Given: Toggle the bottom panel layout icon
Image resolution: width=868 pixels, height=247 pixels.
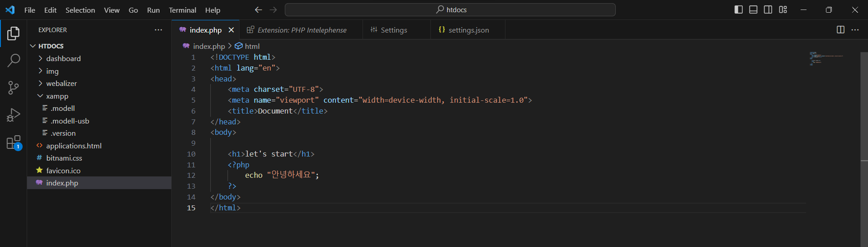Looking at the screenshot, I should click(x=753, y=9).
